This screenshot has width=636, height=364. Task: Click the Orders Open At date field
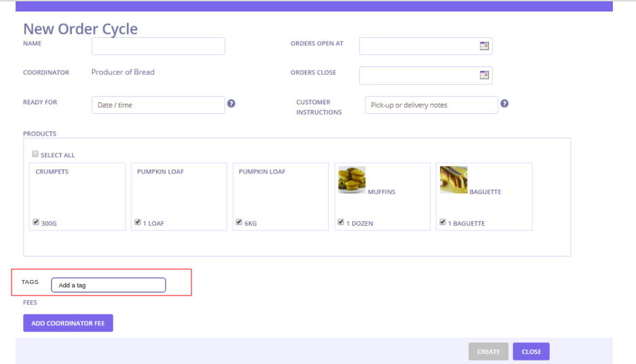pos(426,46)
